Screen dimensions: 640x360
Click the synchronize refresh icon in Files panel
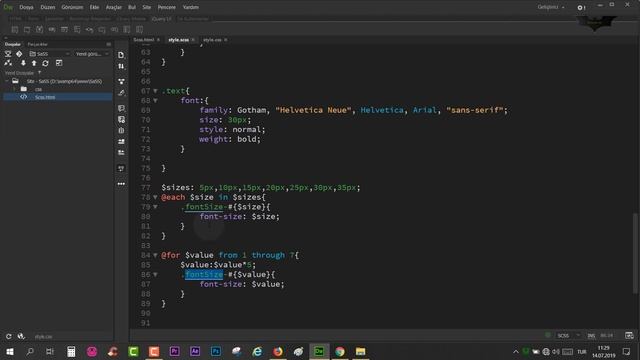tap(45, 63)
